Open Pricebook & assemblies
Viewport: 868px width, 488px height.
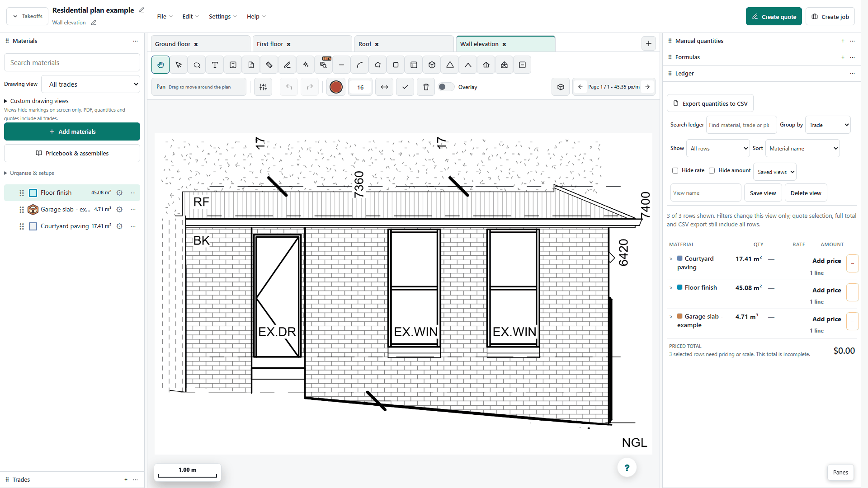pos(72,154)
